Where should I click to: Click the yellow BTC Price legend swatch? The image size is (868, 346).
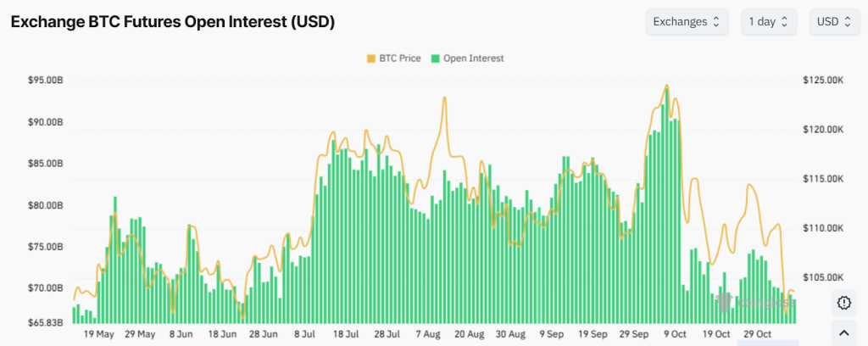(x=370, y=59)
